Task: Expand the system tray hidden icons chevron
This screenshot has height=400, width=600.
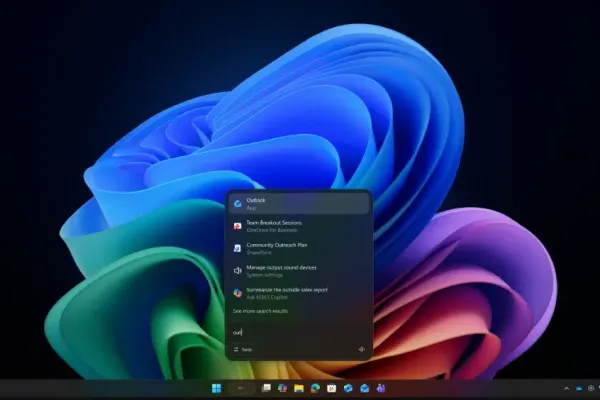Action: tap(566, 389)
